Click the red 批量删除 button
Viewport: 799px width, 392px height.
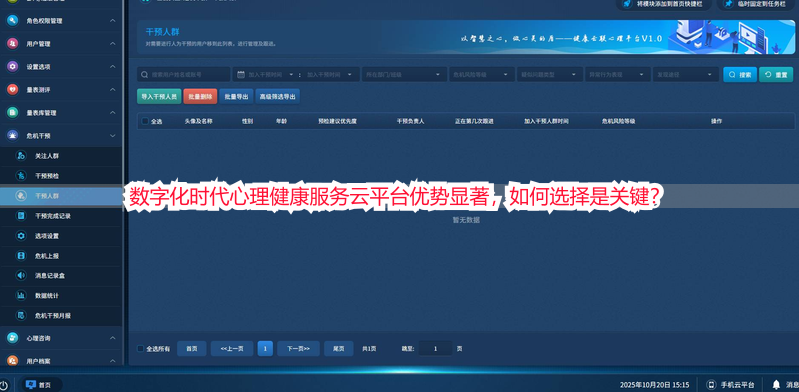[200, 96]
